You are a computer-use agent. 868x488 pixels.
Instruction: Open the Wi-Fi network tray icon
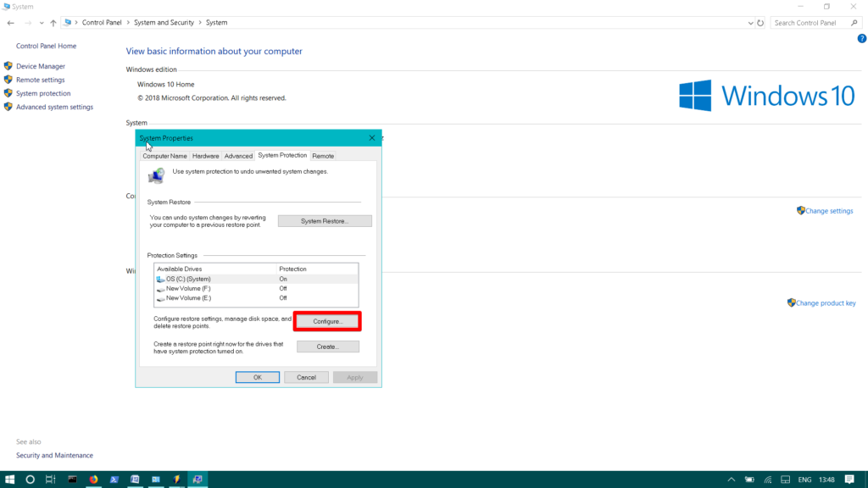tap(768, 480)
